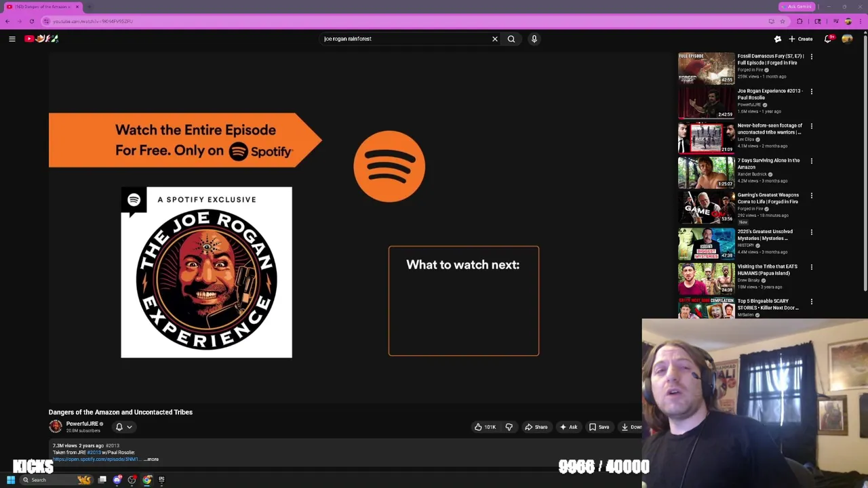Toggle the channel notification bell

pos(119,427)
